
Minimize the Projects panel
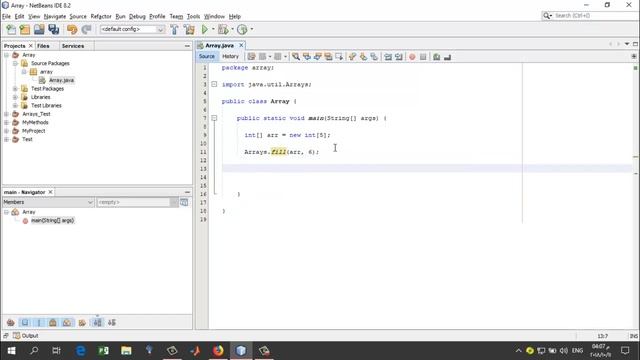click(187, 46)
